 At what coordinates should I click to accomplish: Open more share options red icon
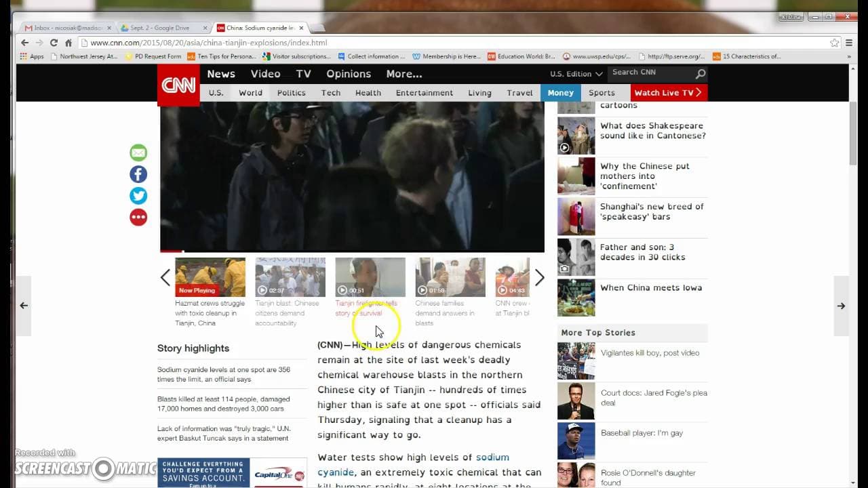coord(138,218)
